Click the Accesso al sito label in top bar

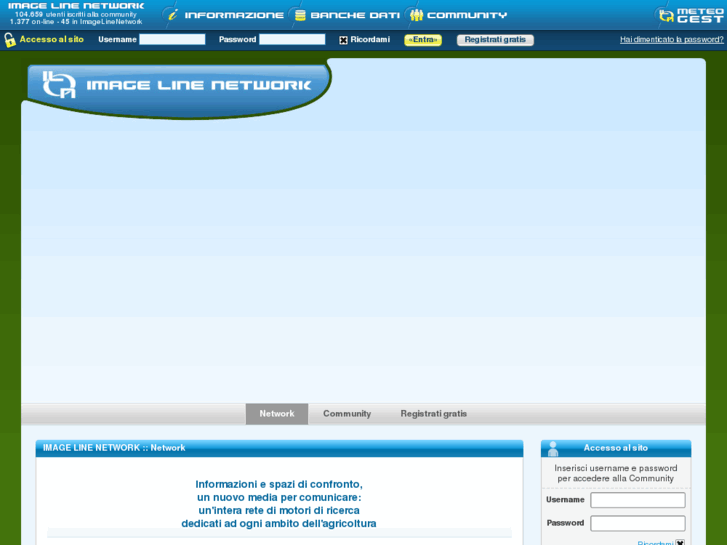tap(51, 39)
